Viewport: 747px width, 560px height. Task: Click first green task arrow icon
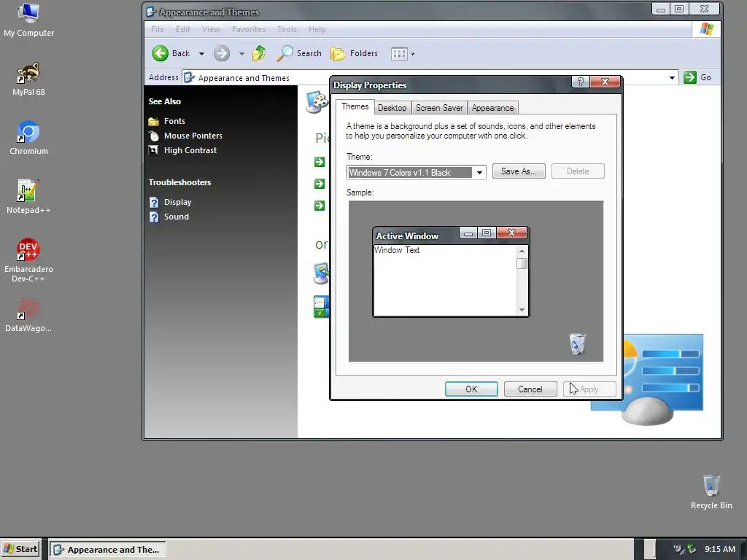click(320, 162)
